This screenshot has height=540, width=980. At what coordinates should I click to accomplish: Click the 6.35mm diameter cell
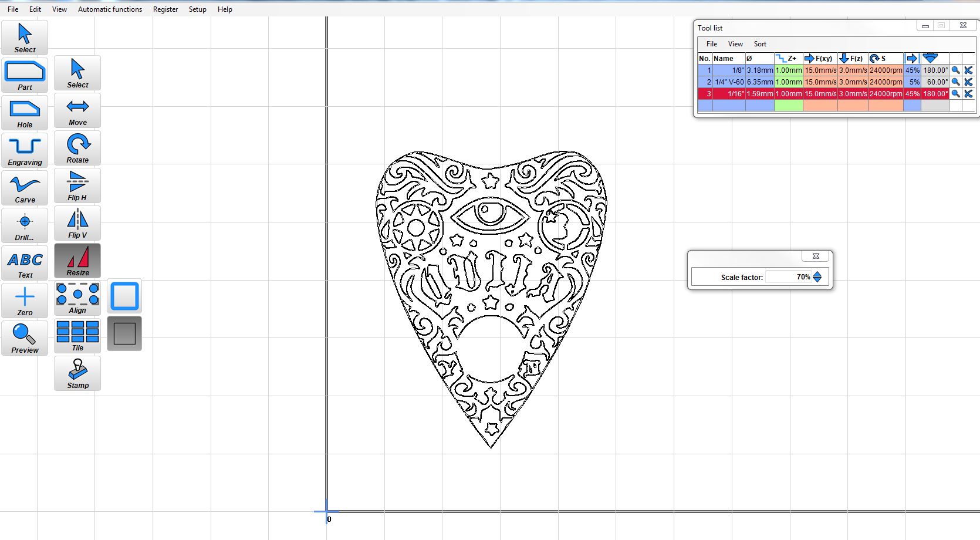pos(759,82)
